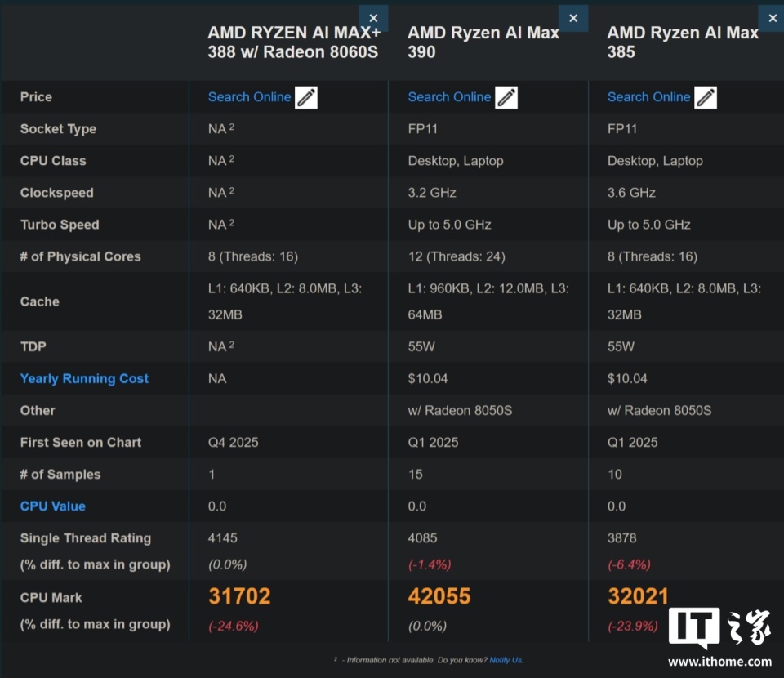Select the AMD Ryzen AI Max 385 heading
The height and width of the screenshot is (678, 784).
683,42
